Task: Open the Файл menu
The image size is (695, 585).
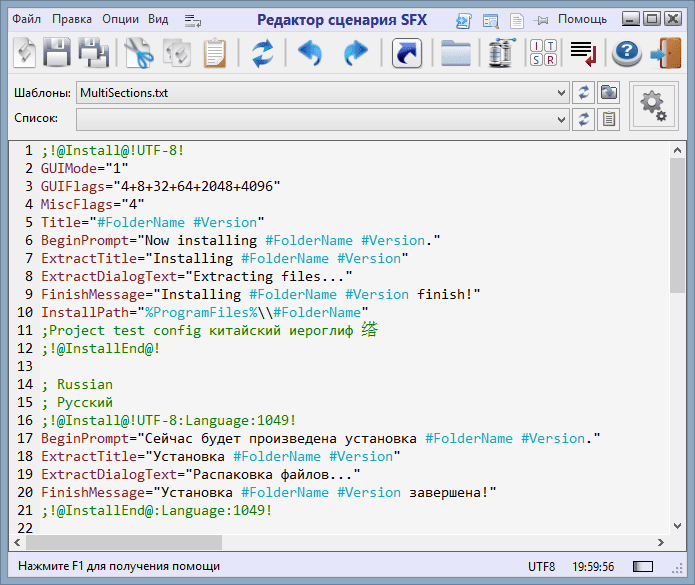Action: tap(27, 19)
